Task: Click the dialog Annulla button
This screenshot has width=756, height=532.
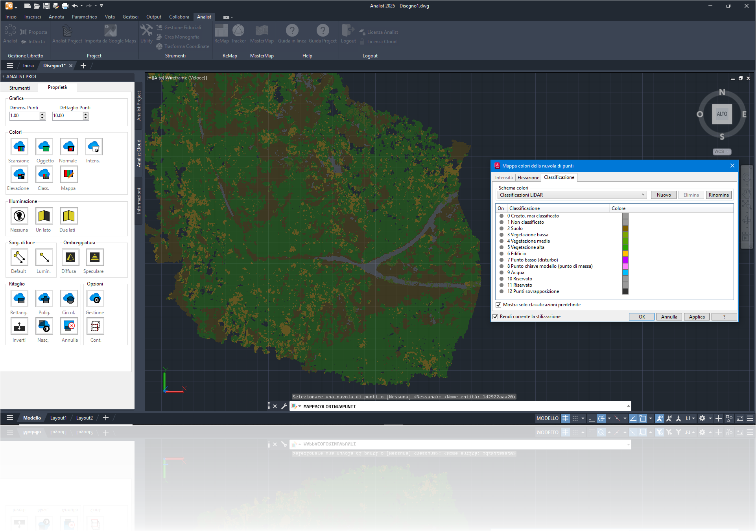Action: pos(669,317)
